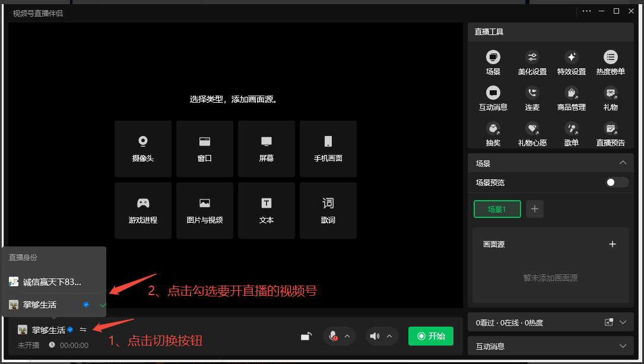This screenshot has height=364, width=644.
Task: Open the 美化设置 beauty settings tool
Action: click(x=532, y=63)
